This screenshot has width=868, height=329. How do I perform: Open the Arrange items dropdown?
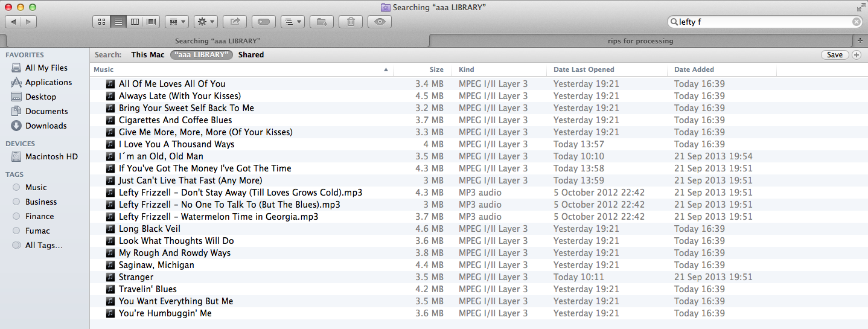point(177,22)
